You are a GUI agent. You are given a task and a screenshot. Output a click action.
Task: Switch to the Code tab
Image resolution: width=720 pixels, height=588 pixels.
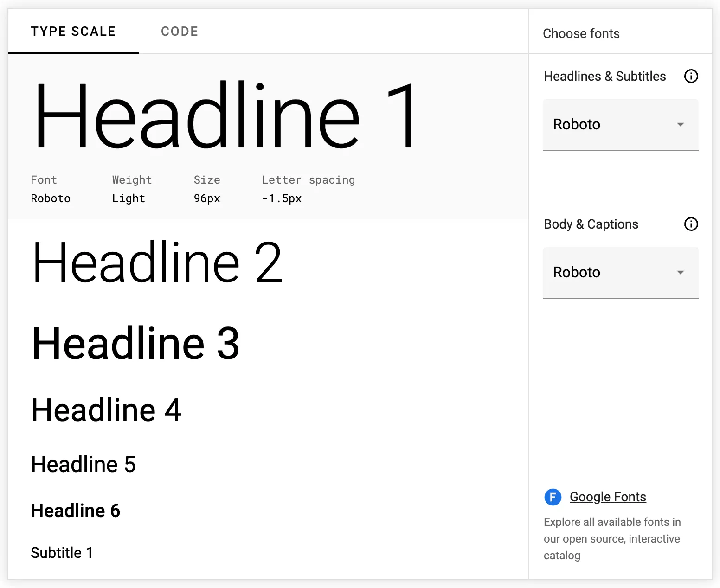[180, 32]
